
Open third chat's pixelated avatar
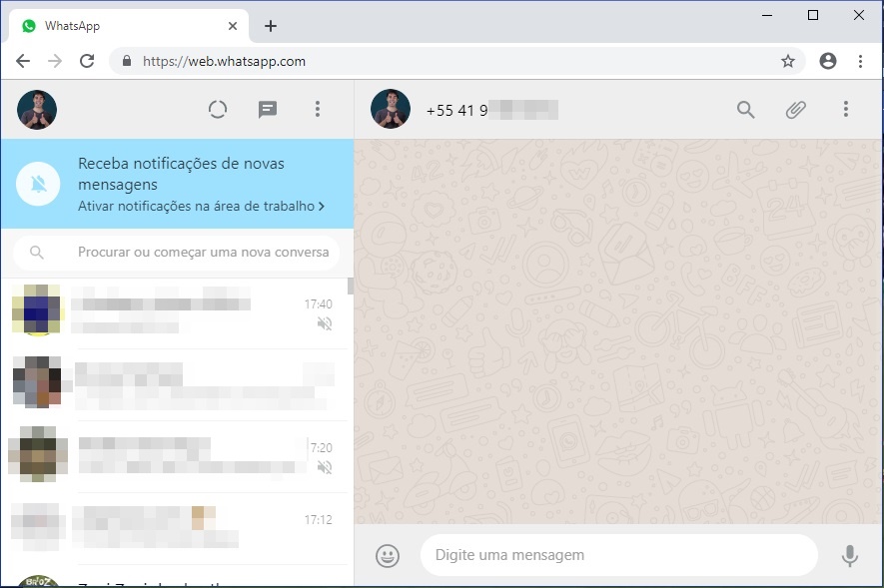click(38, 454)
